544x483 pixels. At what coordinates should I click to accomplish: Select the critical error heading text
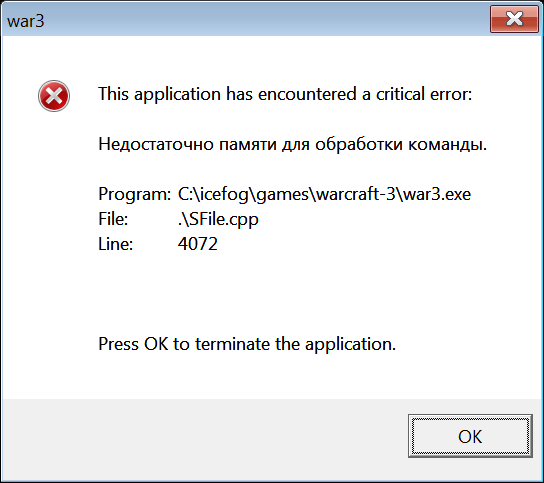coord(285,94)
